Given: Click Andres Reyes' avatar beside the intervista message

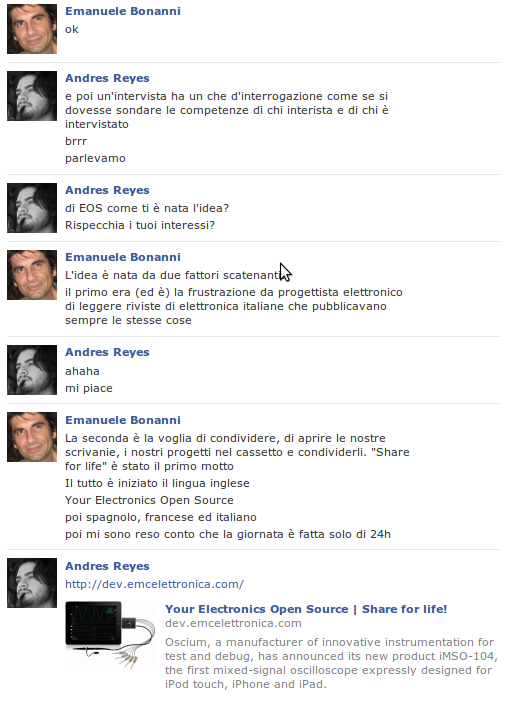Looking at the screenshot, I should pos(32,96).
